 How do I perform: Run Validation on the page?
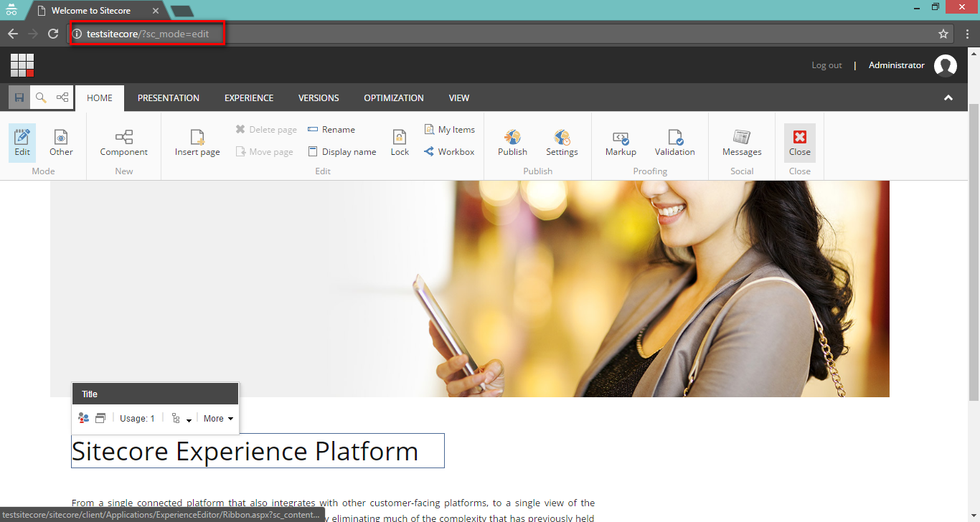pos(674,142)
